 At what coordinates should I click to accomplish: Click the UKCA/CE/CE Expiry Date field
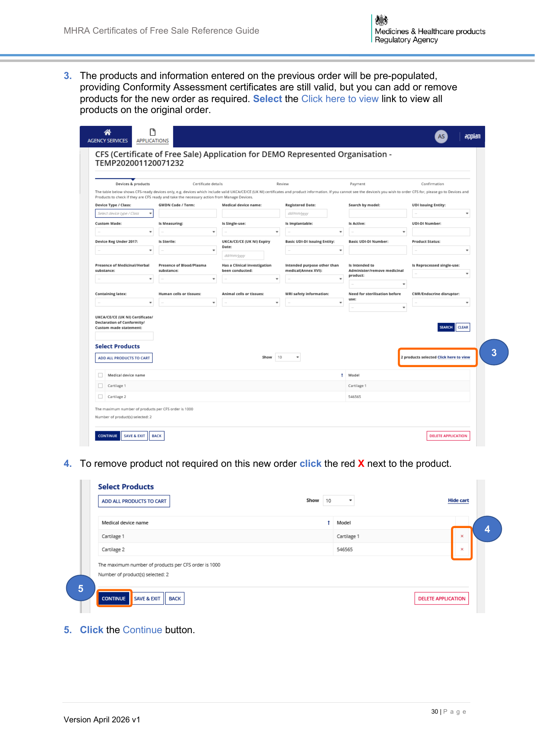(243, 256)
